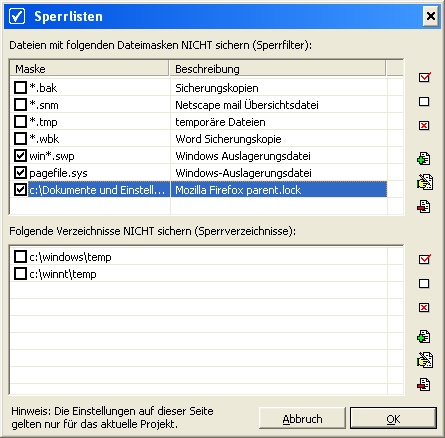Image resolution: width=445 pixels, height=438 pixels.
Task: Enable the *.tmp mask checkbox
Action: click(20, 122)
